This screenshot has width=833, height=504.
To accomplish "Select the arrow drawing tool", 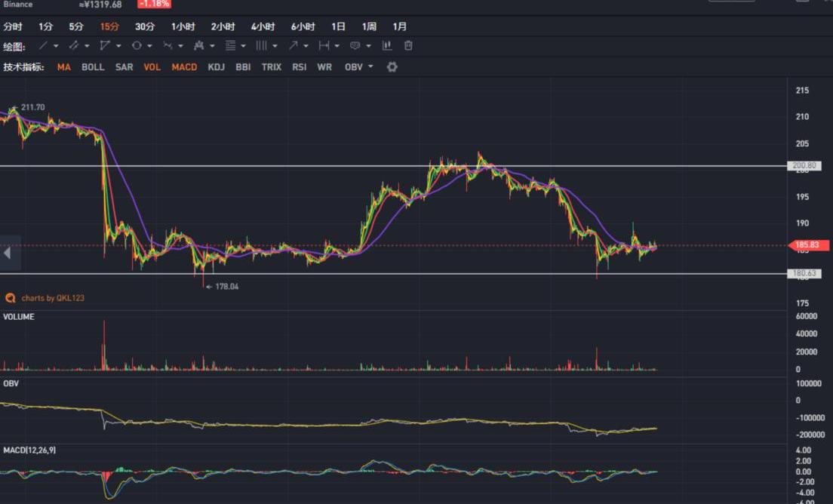I will (293, 46).
